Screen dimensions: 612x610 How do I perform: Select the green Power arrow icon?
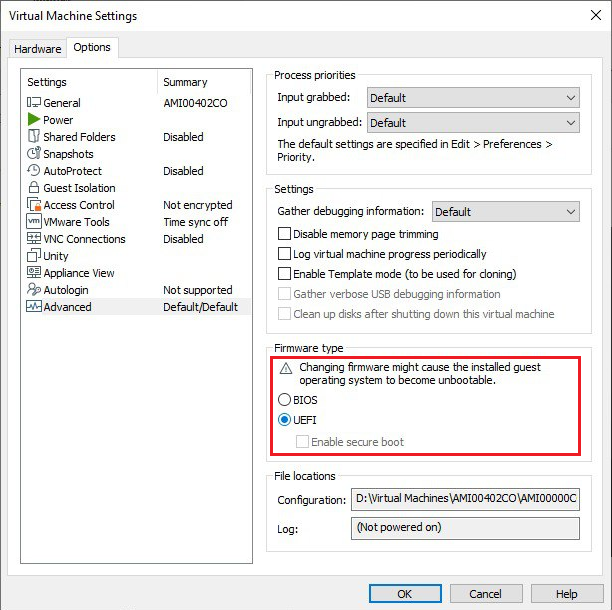[33, 120]
